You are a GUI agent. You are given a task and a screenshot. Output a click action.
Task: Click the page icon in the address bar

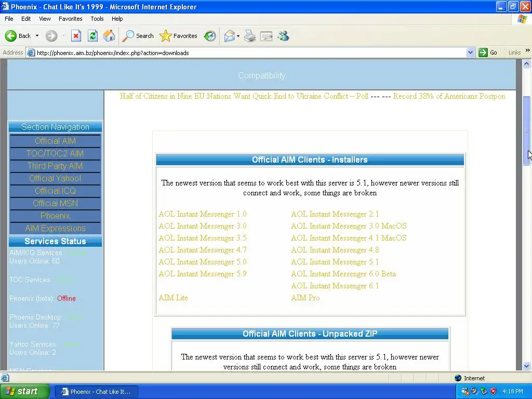[31, 52]
